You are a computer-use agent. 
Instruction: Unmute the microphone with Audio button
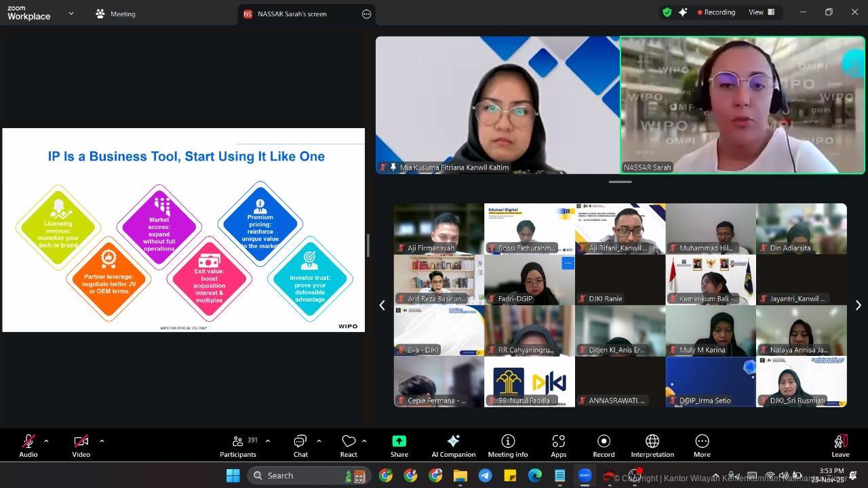(x=28, y=445)
